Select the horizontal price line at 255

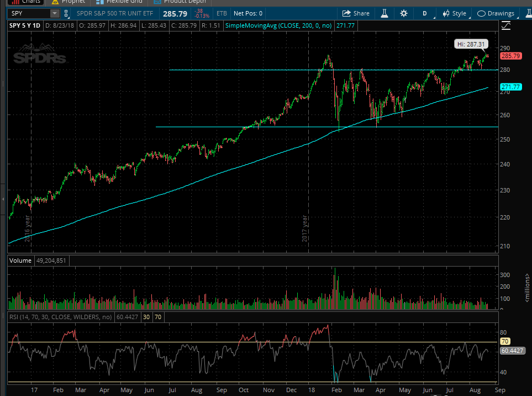(x=327, y=127)
